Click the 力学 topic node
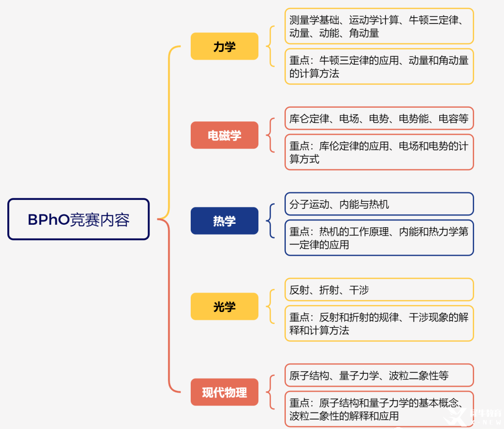 pos(224,47)
